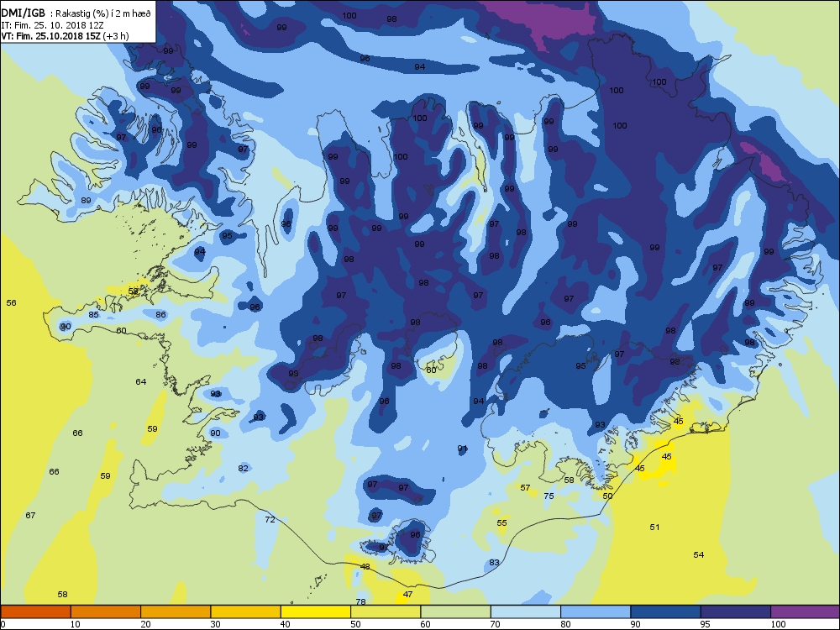Viewport: 840px width, 630px height.
Task: Click the purple 100+ legend swatch
Action: [806, 612]
